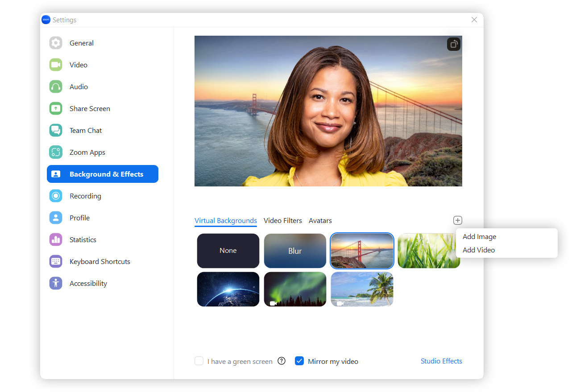
Task: Enable 'I have a green screen' checkbox
Action: coord(199,361)
